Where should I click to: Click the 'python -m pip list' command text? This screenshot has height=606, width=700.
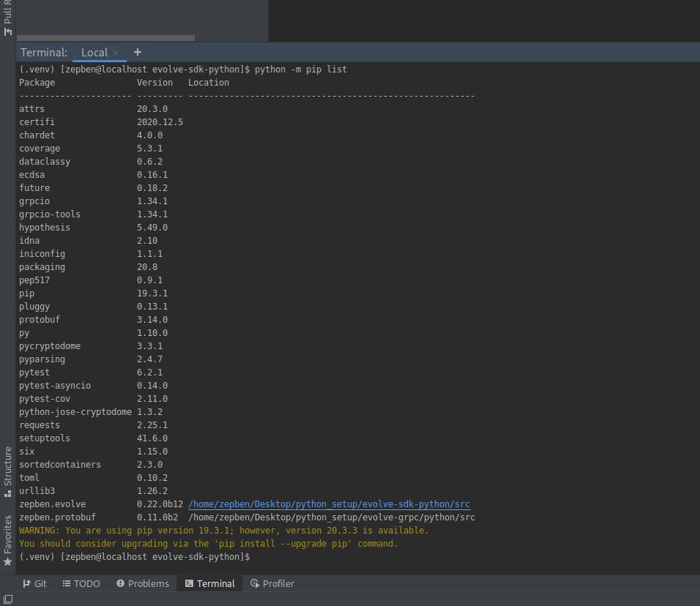pos(301,70)
